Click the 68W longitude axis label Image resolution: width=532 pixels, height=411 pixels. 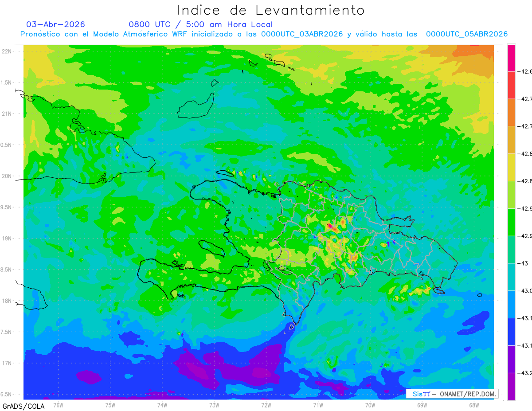pos(474,405)
